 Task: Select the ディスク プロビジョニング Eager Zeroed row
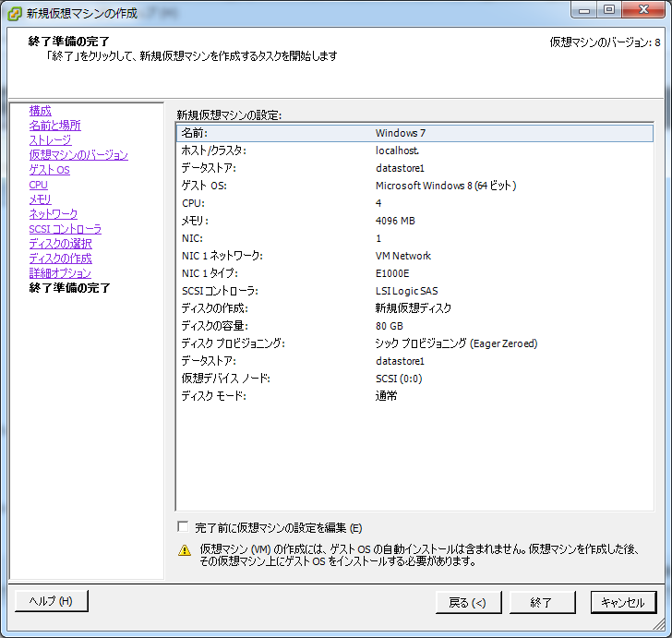pos(414,343)
